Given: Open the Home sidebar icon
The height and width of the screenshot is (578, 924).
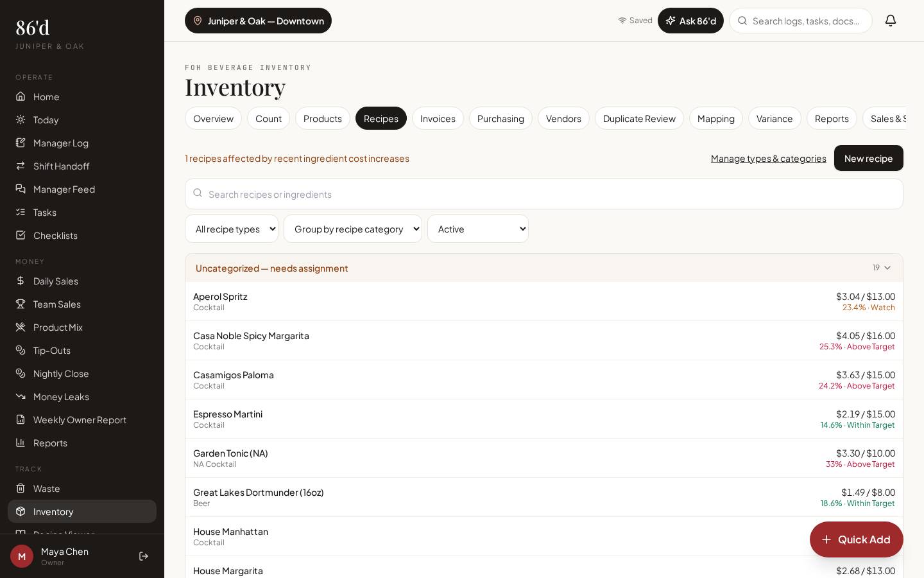Looking at the screenshot, I should pos(21,96).
